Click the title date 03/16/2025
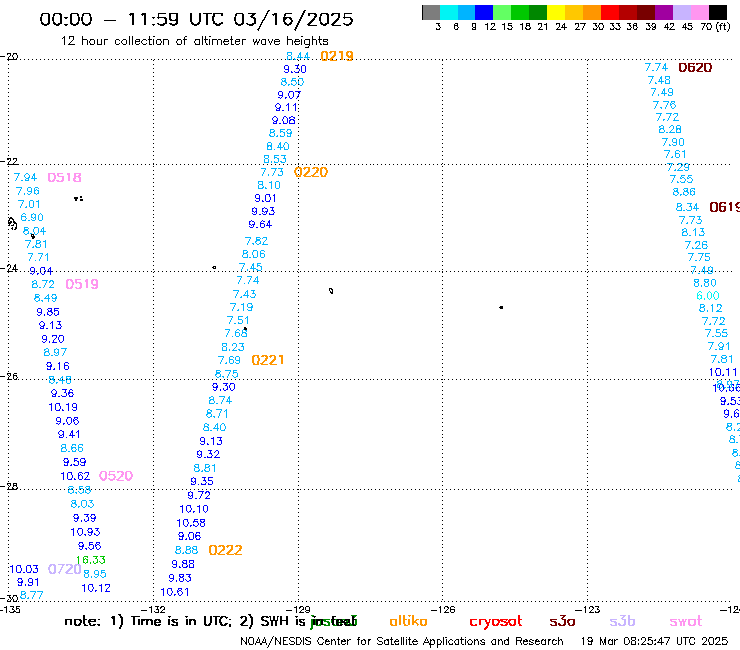 click(x=293, y=19)
